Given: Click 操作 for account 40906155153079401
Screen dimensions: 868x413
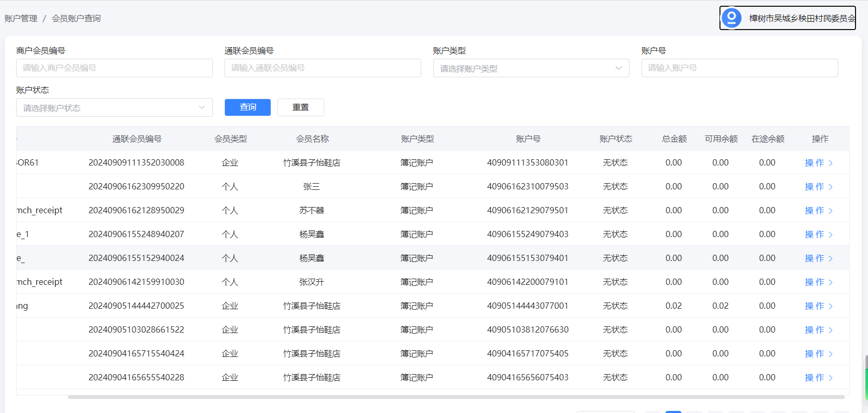Looking at the screenshot, I should 819,258.
